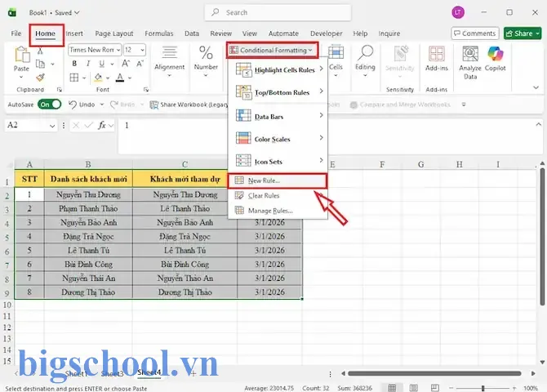Choose New Rule... menu item

point(278,180)
